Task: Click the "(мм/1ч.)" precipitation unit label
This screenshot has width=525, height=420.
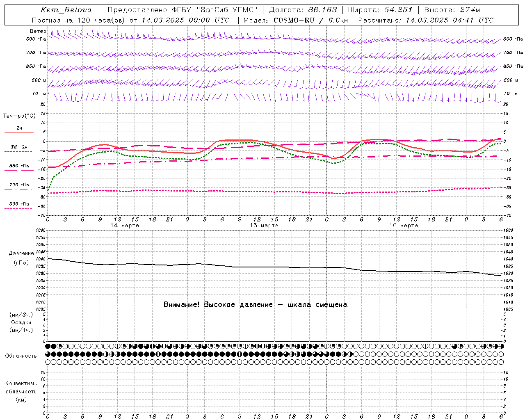Action: [x=21, y=330]
